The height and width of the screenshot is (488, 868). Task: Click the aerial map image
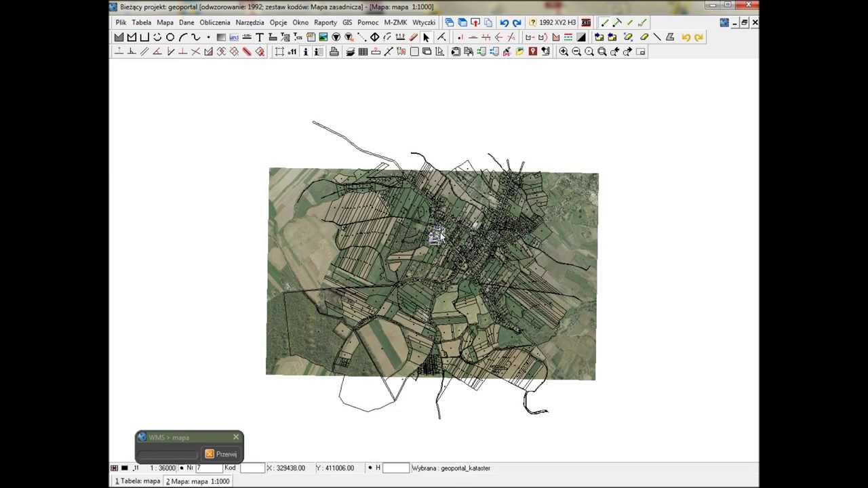tap(432, 273)
